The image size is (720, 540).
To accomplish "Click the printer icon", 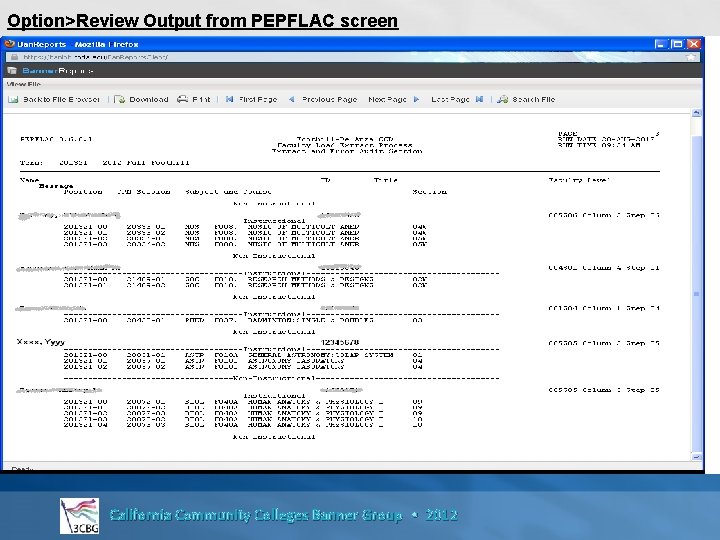I will pyautogui.click(x=182, y=99).
